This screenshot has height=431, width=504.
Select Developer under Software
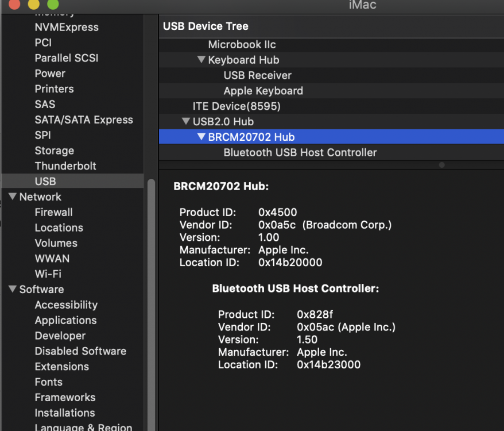point(60,336)
